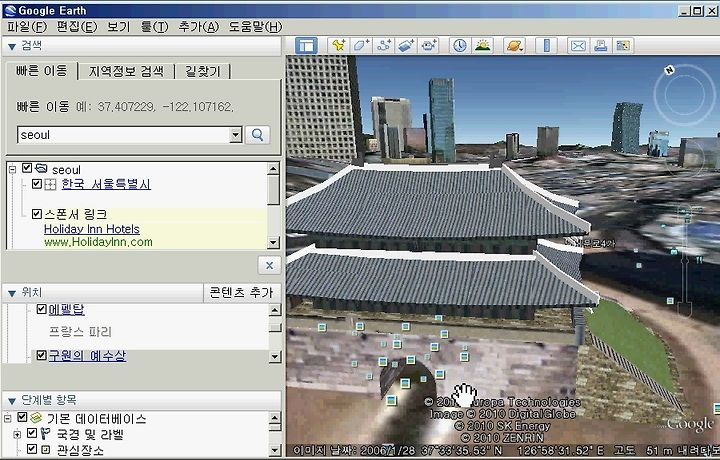Toggle sunlight across the landscape
This screenshot has width=720, height=460.
(x=483, y=45)
